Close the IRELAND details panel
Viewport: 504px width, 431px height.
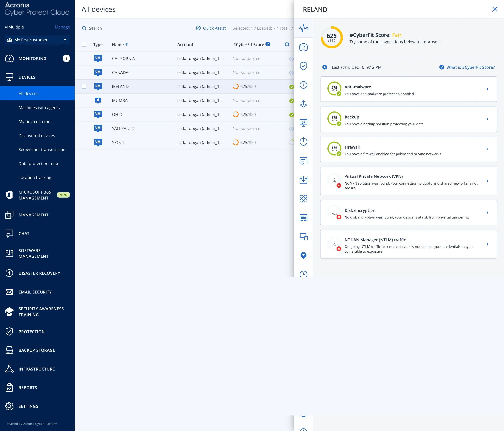495,9
